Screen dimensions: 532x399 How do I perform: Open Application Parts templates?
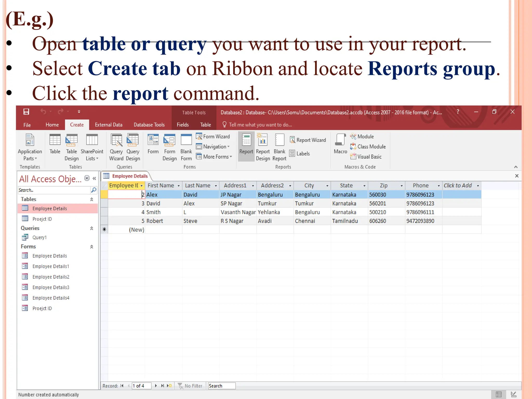30,147
